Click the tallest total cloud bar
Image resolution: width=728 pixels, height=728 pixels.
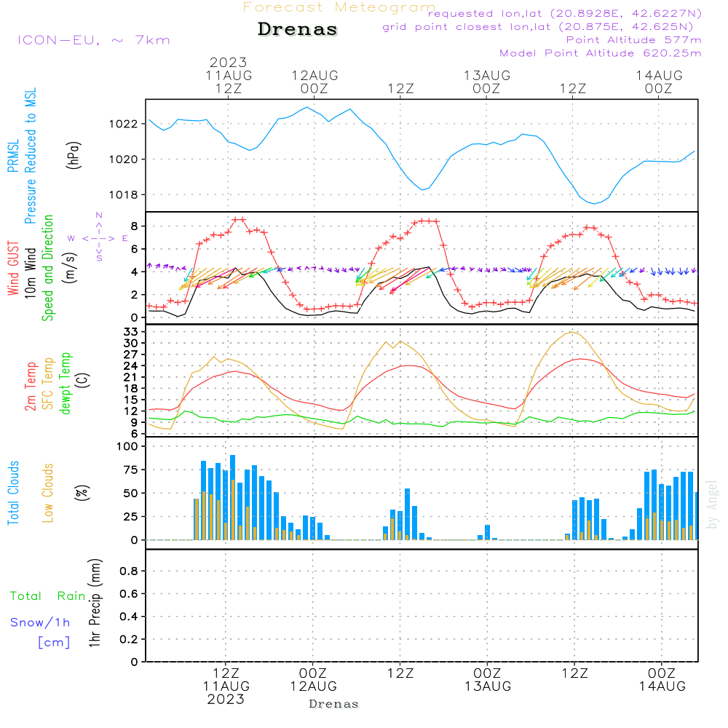[x=233, y=497]
